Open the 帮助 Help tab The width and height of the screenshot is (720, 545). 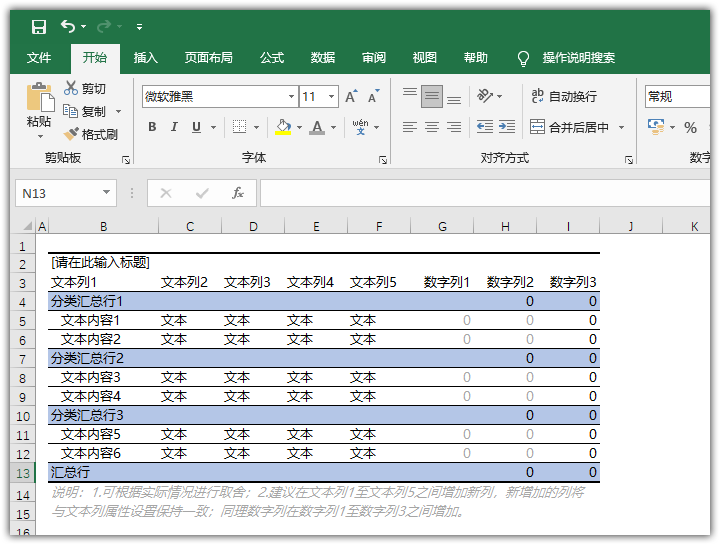pos(475,58)
